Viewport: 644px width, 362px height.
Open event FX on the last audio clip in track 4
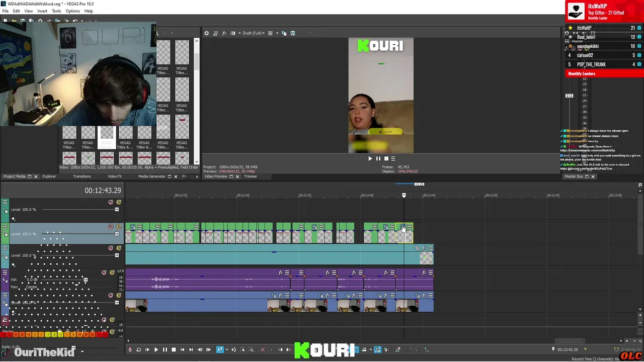424,273
